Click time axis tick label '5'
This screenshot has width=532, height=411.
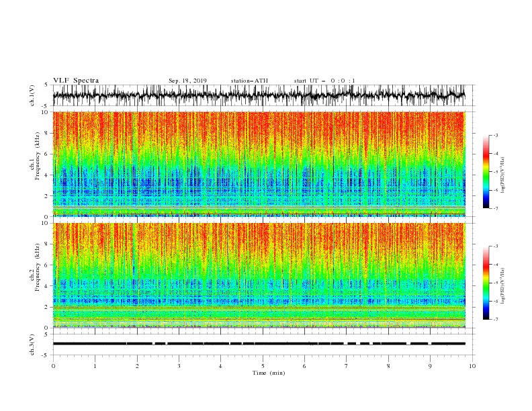(263, 366)
